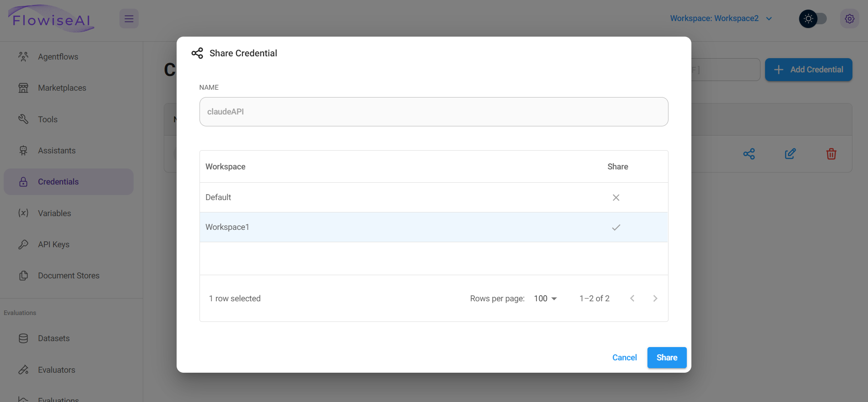This screenshot has height=402, width=868.
Task: Open the settings gear icon
Action: click(x=849, y=19)
